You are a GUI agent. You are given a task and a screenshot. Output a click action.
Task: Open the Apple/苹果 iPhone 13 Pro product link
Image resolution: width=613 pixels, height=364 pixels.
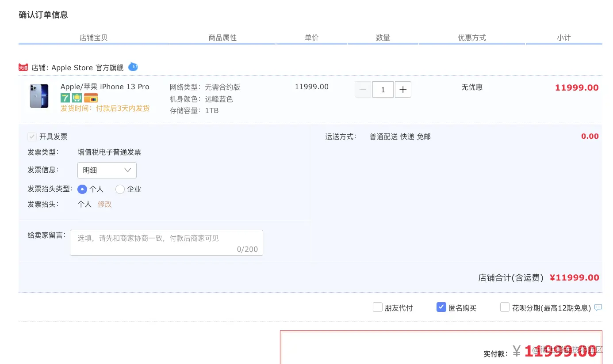pyautogui.click(x=105, y=87)
